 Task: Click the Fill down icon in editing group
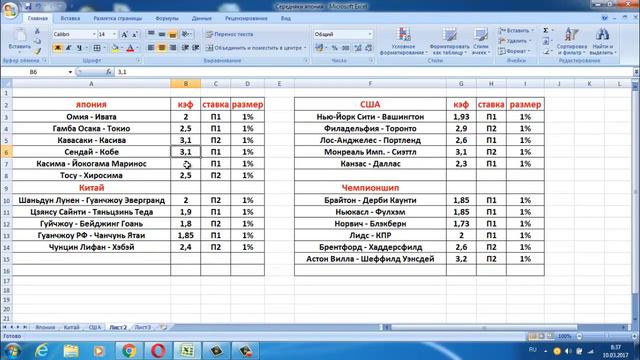click(x=546, y=41)
